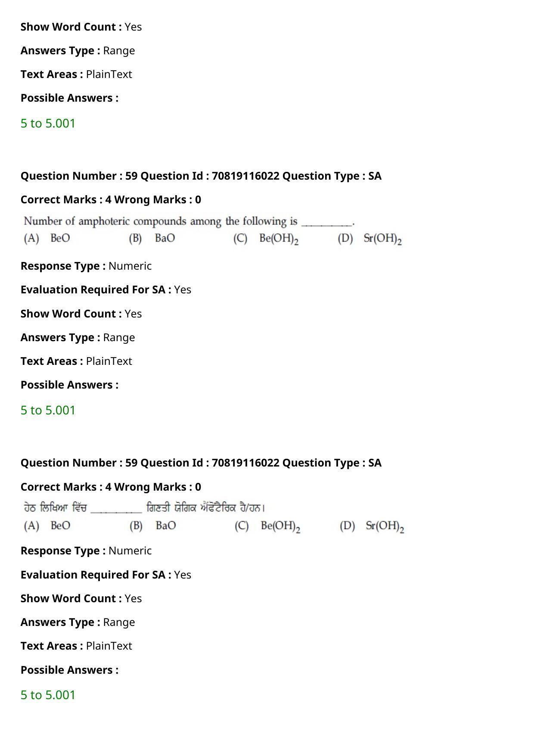Image resolution: width=534 pixels, height=756 pixels.
Task: Select option (A) BeO in English question
Action: coord(47,238)
